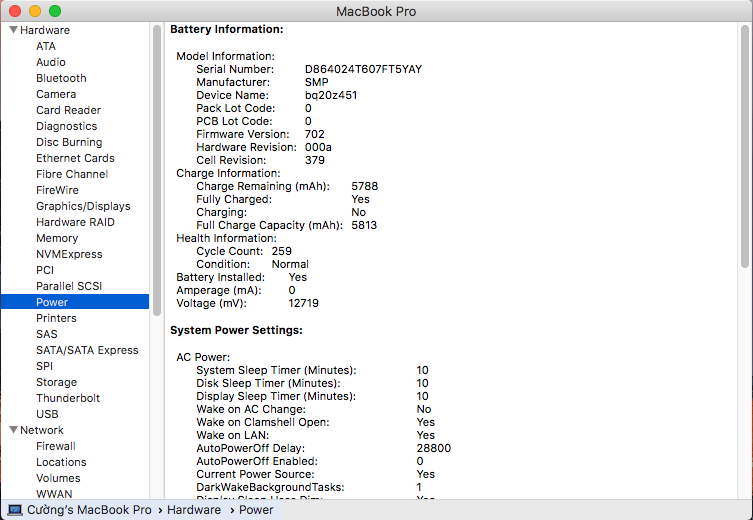The image size is (753, 520).
Task: Open Firewall under Network
Action: (x=56, y=446)
